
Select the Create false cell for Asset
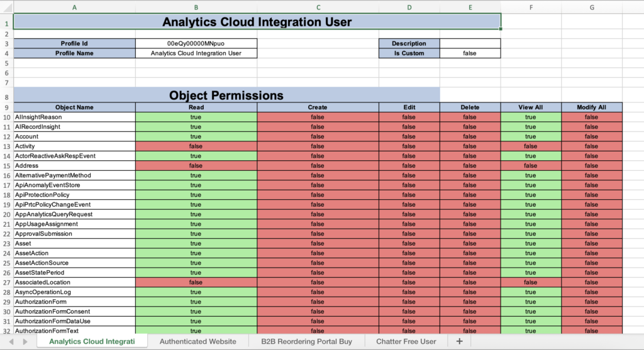pyautogui.click(x=318, y=244)
